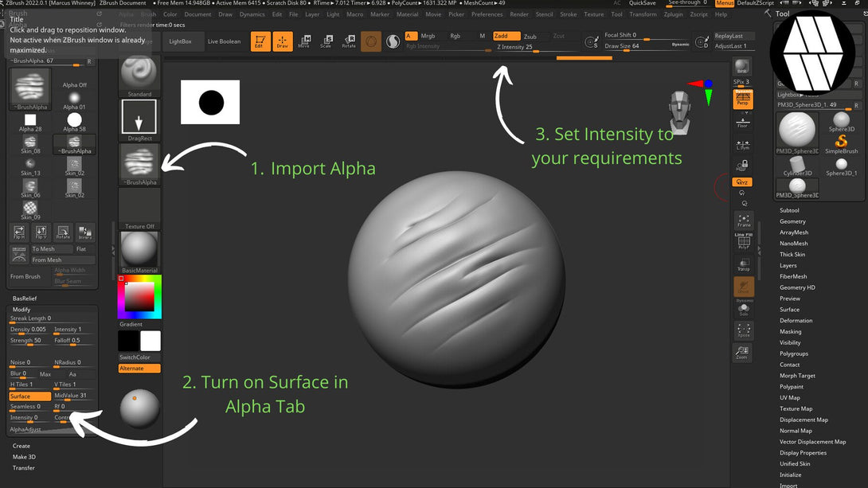The height and width of the screenshot is (488, 868).
Task: Click the Floor grid icon
Action: coord(743,123)
